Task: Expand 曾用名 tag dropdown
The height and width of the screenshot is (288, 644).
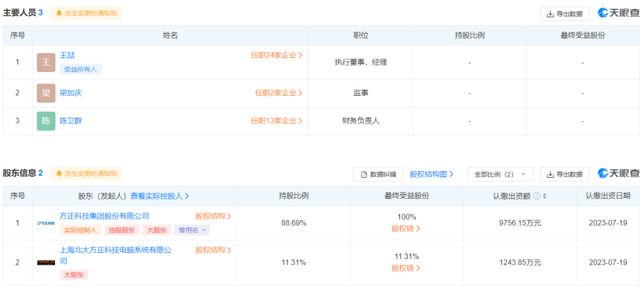Action: 192,230
